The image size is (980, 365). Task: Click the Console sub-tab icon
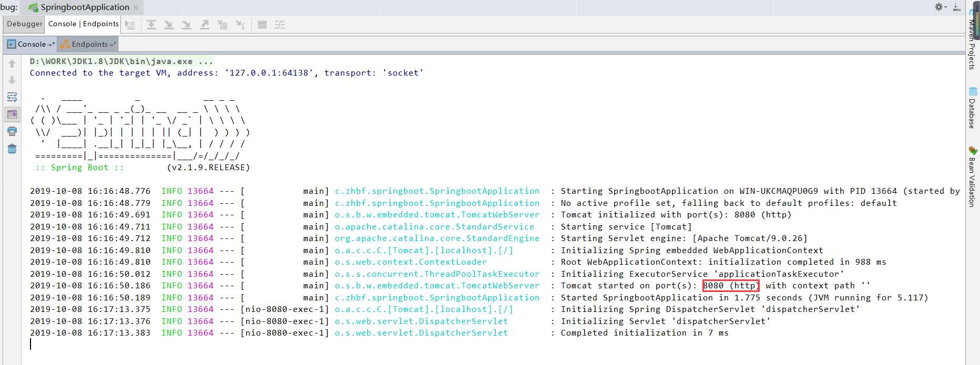[x=11, y=44]
